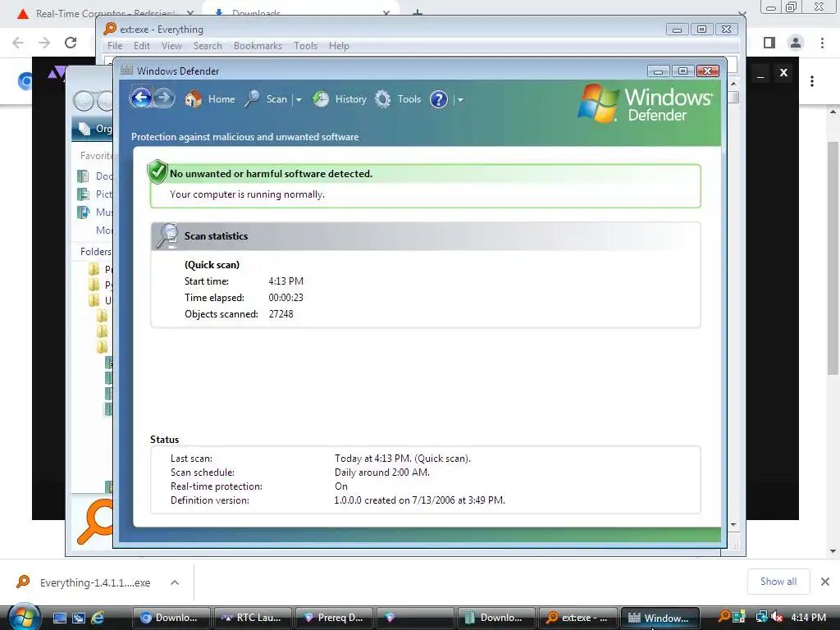This screenshot has height=630, width=840.
Task: Switch to the Chrome Downlo... taskbar button
Action: coord(171,618)
